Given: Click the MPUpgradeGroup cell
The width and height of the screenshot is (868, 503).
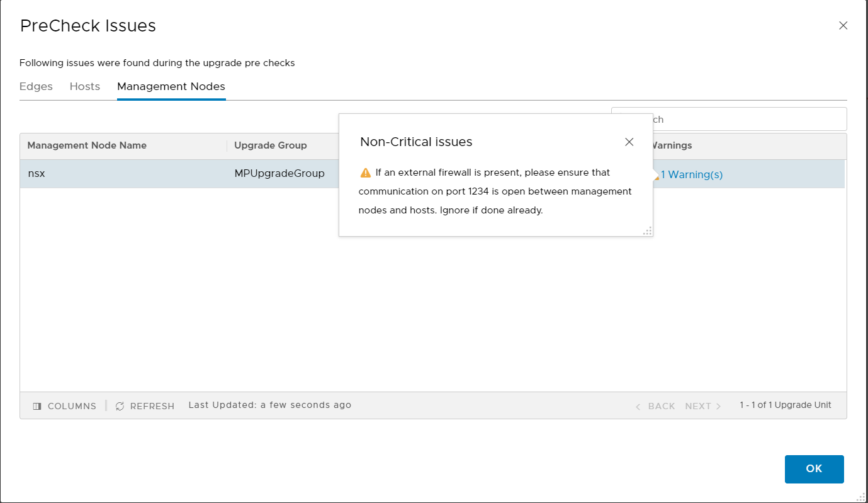Looking at the screenshot, I should point(279,174).
